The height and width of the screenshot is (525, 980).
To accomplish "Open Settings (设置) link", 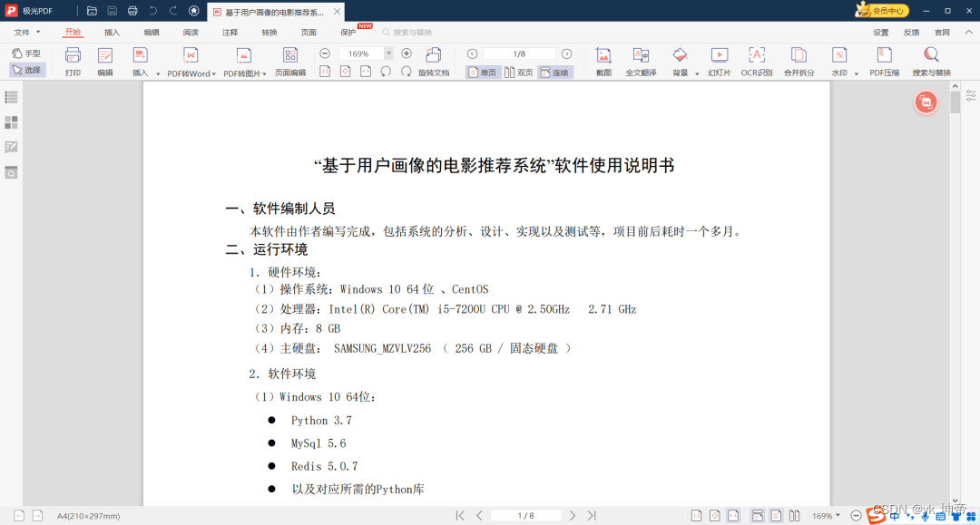I will pyautogui.click(x=880, y=33).
